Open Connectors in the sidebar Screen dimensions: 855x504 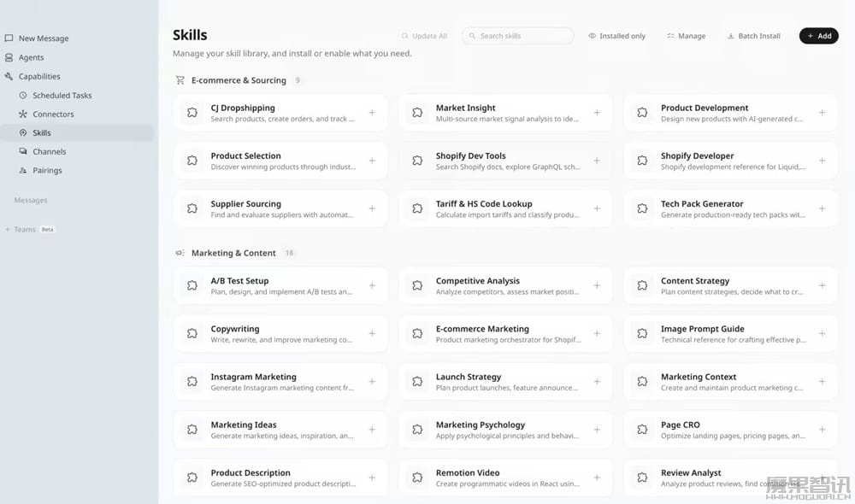tap(53, 114)
